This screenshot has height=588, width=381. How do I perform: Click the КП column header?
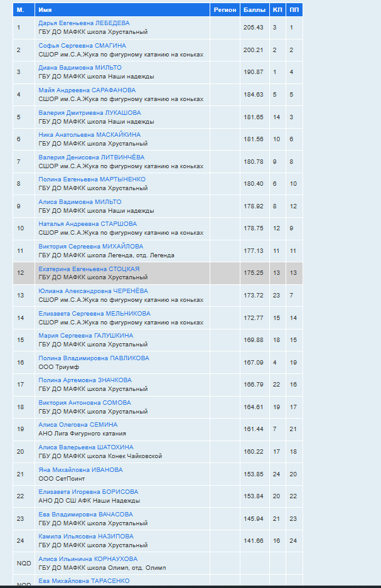pos(277,10)
